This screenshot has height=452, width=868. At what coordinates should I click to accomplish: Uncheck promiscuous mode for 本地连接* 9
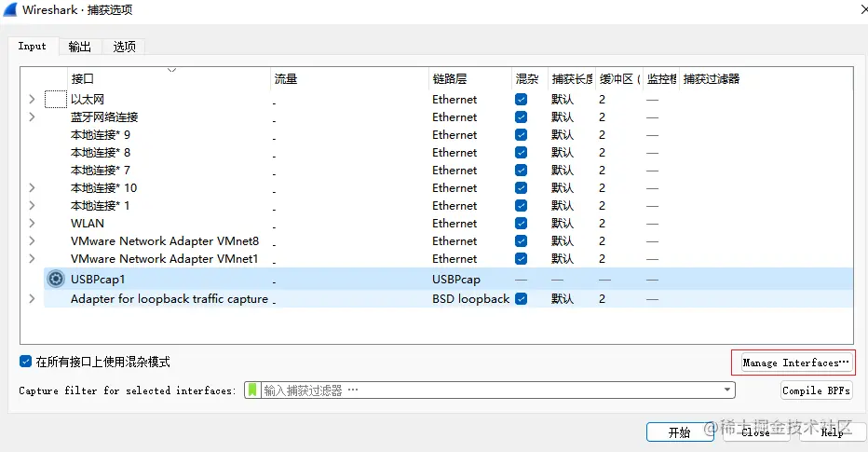[521, 134]
